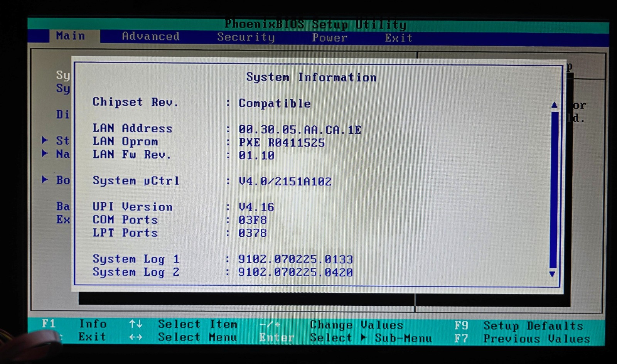Expand the submenu arrow beside 'St'
Image resolution: width=617 pixels, height=364 pixels.
point(45,140)
